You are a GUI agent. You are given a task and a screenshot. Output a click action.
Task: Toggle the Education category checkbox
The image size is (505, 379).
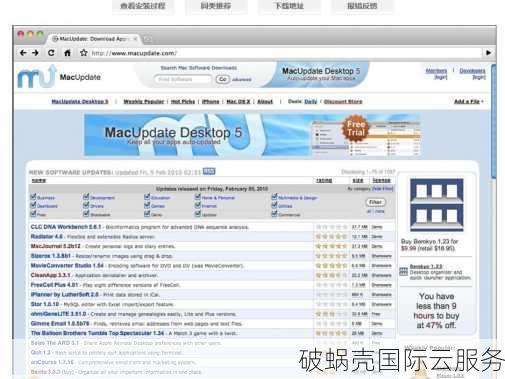click(x=147, y=196)
